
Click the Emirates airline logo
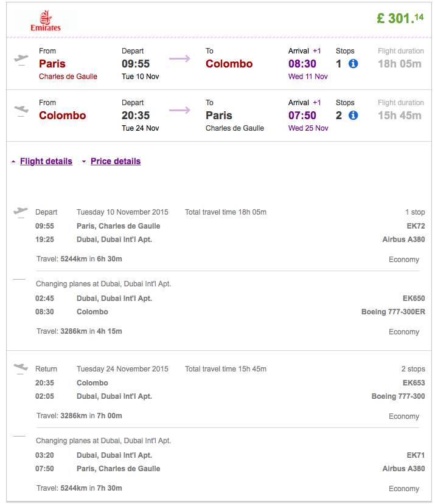[x=46, y=21]
